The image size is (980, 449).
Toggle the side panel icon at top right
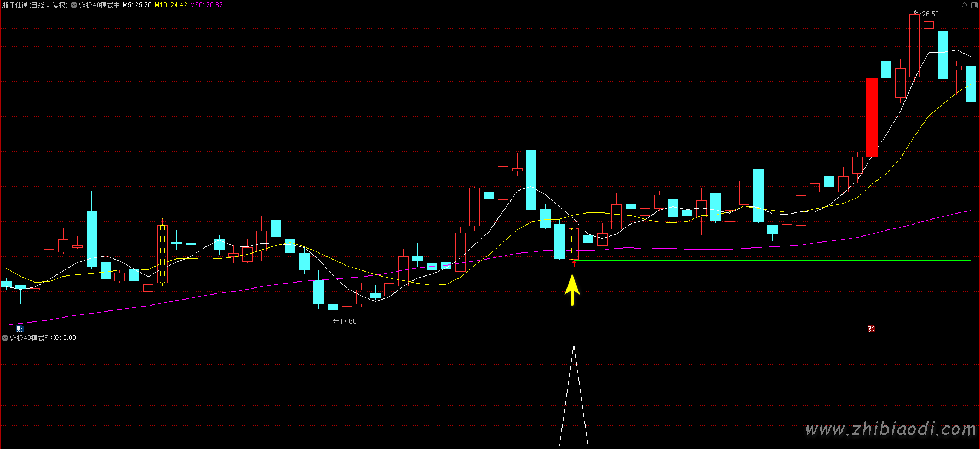click(974, 5)
